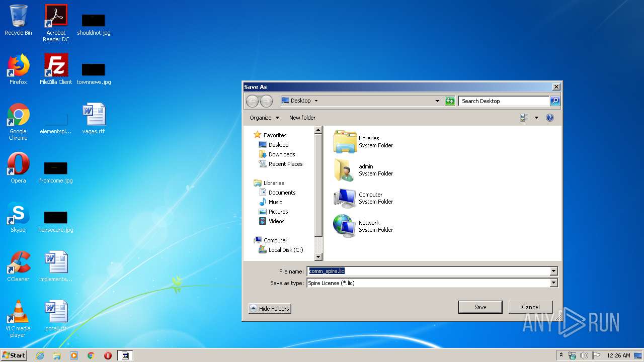Image resolution: width=644 pixels, height=362 pixels.
Task: Select the pofall.rtf desktop document
Action: (56, 316)
